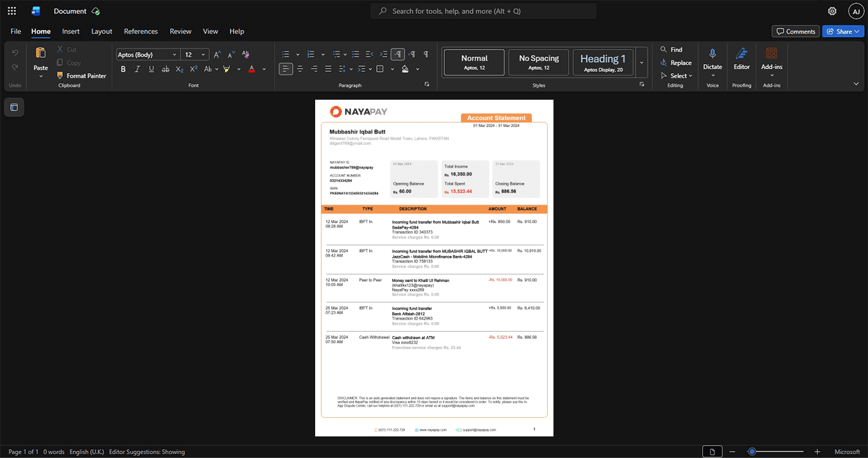Screen dimensions: 868x458
Task: Open the navigation pane icon beside the page
Action: pyautogui.click(x=14, y=107)
